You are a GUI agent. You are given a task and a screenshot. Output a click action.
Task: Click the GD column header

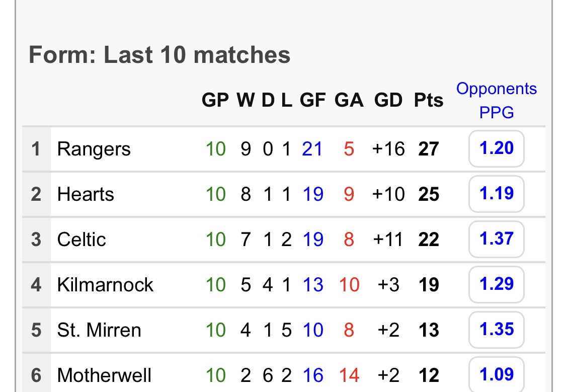coord(388,100)
